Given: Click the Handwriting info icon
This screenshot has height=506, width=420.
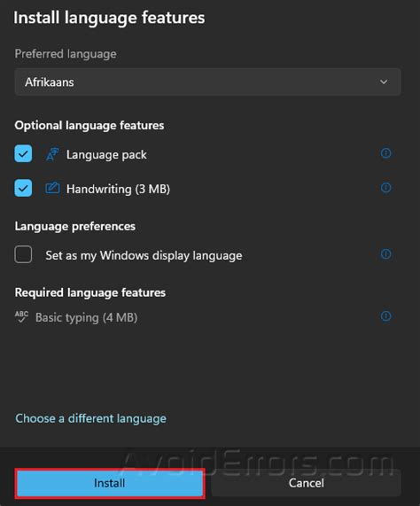Looking at the screenshot, I should (385, 188).
